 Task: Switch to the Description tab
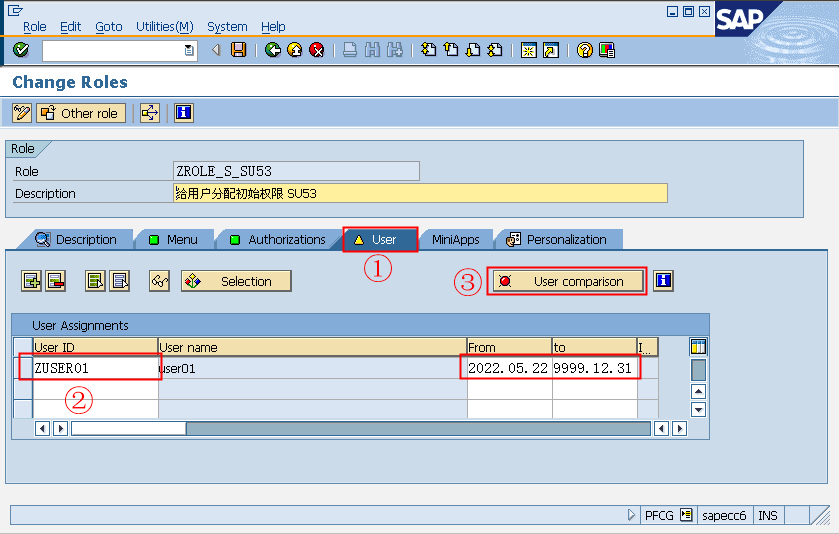[x=76, y=239]
